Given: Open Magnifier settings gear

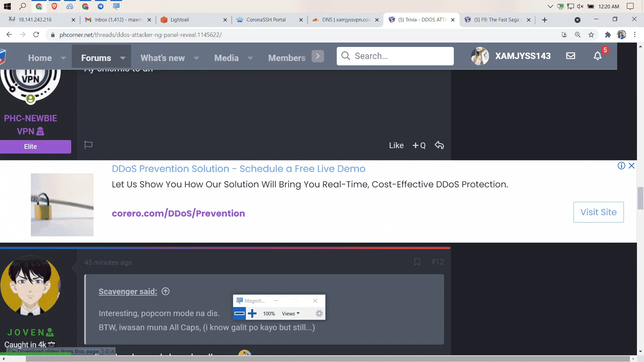Looking at the screenshot, I should (319, 313).
